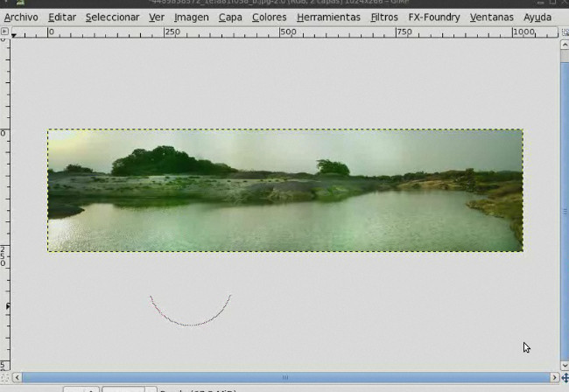Click the landscape panorama image on canvas
Screen dimensions: 569x392
point(284,190)
